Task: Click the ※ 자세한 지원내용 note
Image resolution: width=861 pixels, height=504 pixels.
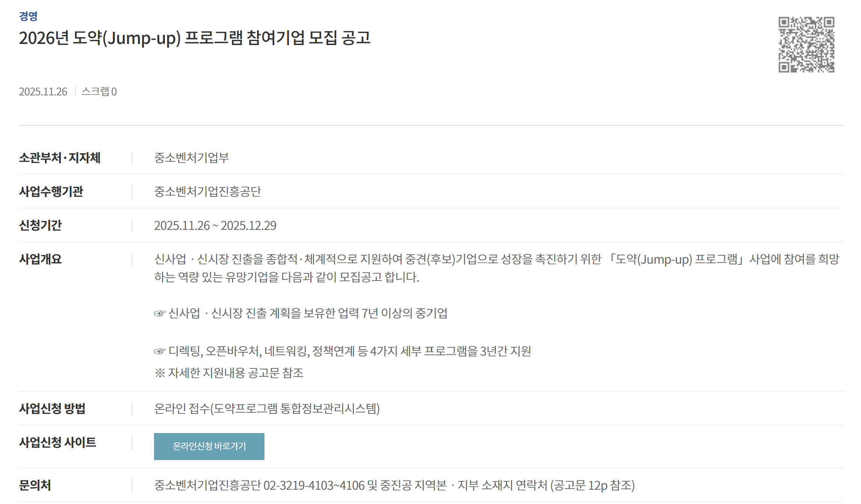Action: pos(229,373)
